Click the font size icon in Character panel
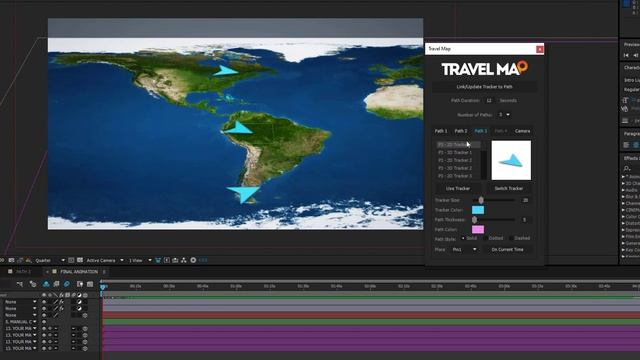This screenshot has height=360, width=640. [625, 100]
